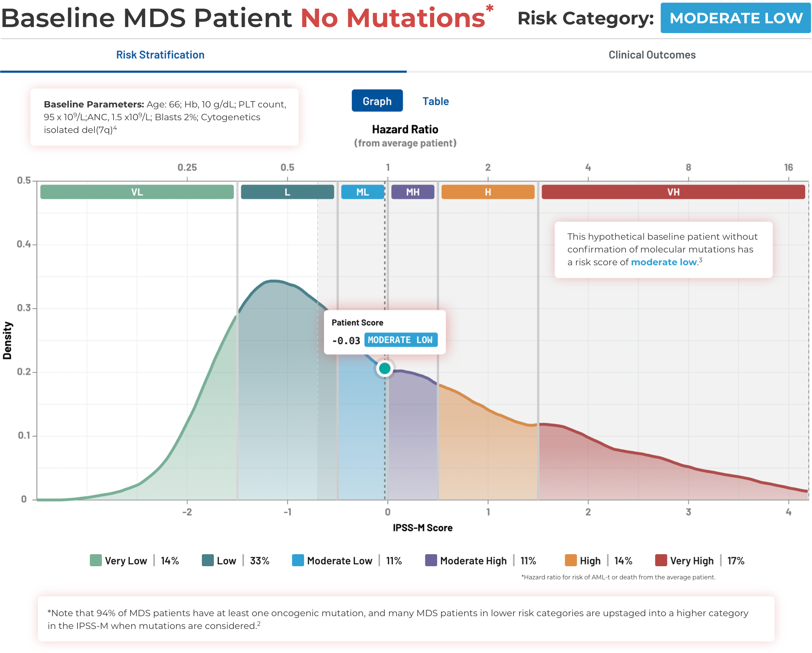Click the '*Hazard ratio for risk of AML-t' footnote

tap(618, 577)
